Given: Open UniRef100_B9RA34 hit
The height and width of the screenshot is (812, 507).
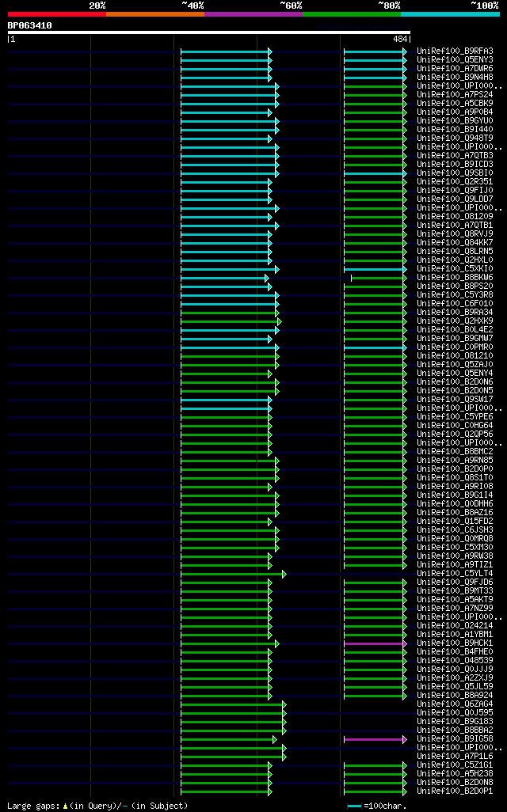Looking at the screenshot, I should [456, 313].
